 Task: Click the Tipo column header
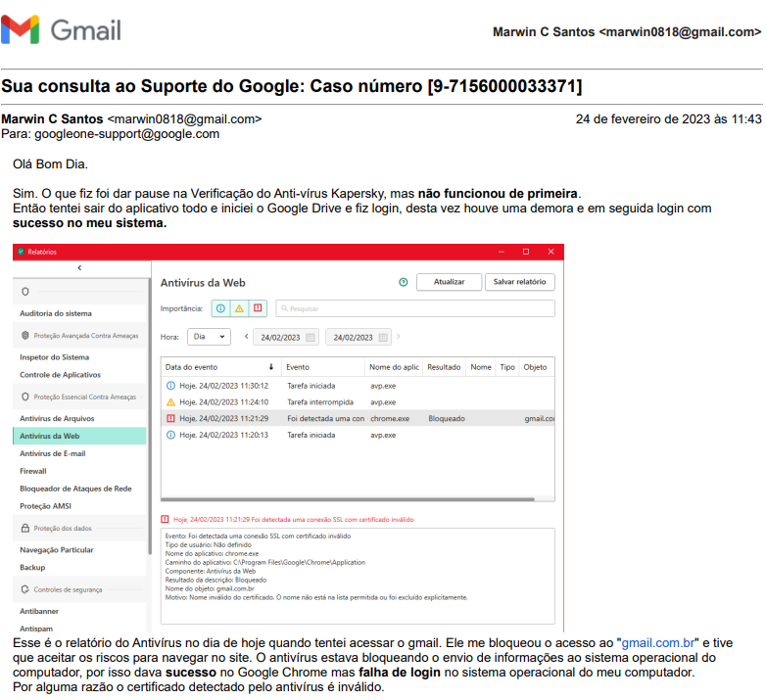[x=507, y=367]
